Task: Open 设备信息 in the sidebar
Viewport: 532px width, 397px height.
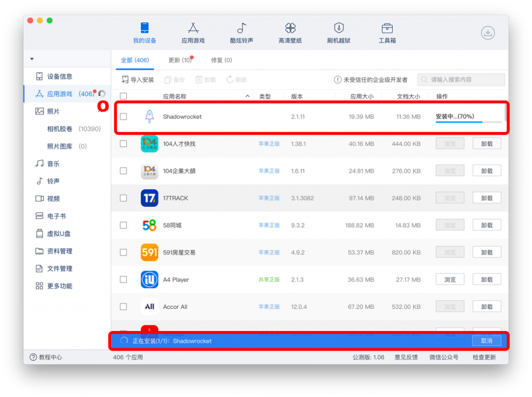Action: coord(54,76)
